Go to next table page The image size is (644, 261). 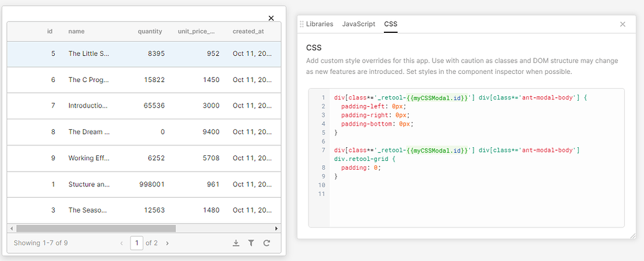point(167,243)
